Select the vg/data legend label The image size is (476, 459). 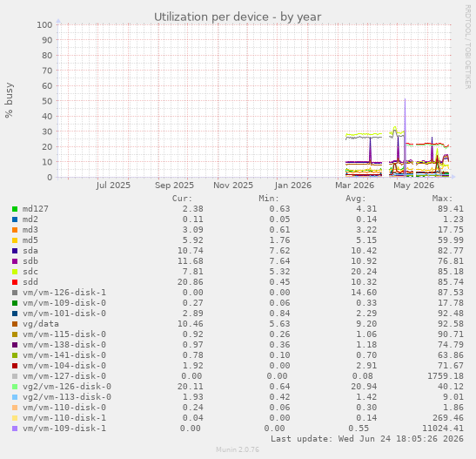tap(41, 324)
